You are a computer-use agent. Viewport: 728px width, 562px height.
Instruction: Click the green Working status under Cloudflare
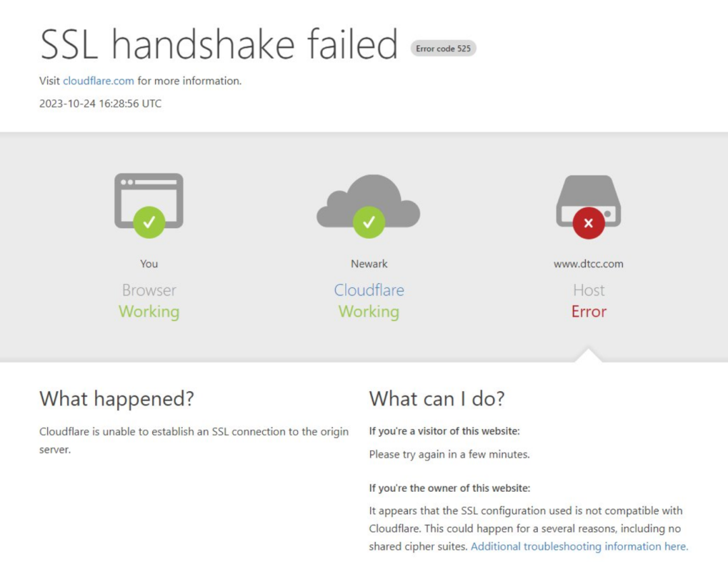[x=369, y=312]
